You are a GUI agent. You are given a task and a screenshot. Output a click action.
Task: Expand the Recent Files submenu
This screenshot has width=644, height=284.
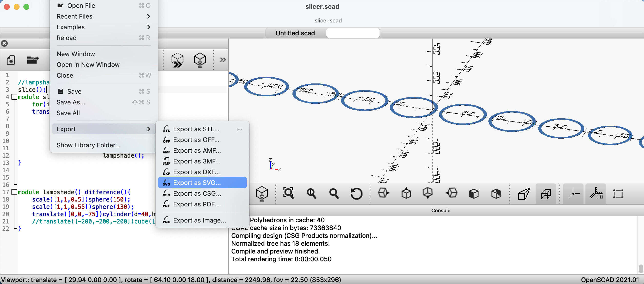pyautogui.click(x=103, y=16)
